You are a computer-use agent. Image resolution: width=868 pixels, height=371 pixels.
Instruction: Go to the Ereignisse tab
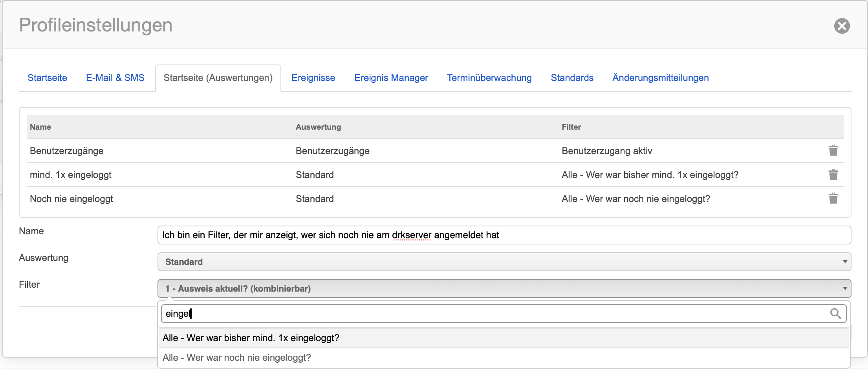click(x=313, y=78)
